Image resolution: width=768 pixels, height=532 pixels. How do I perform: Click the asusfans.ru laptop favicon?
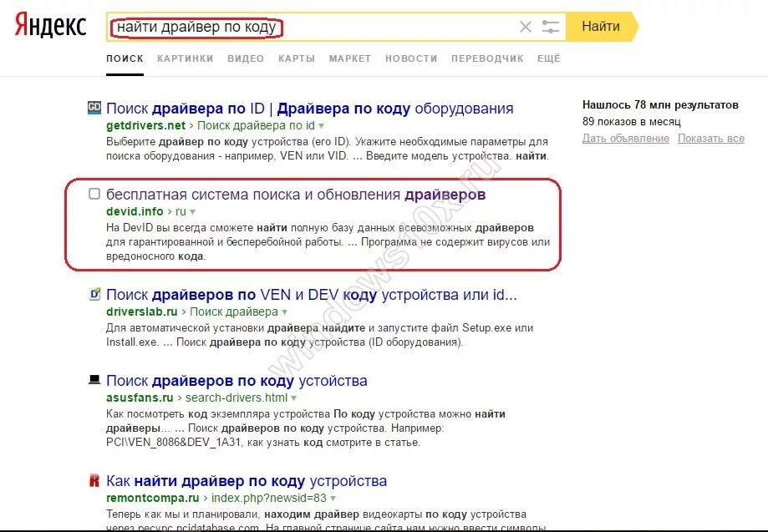(94, 380)
